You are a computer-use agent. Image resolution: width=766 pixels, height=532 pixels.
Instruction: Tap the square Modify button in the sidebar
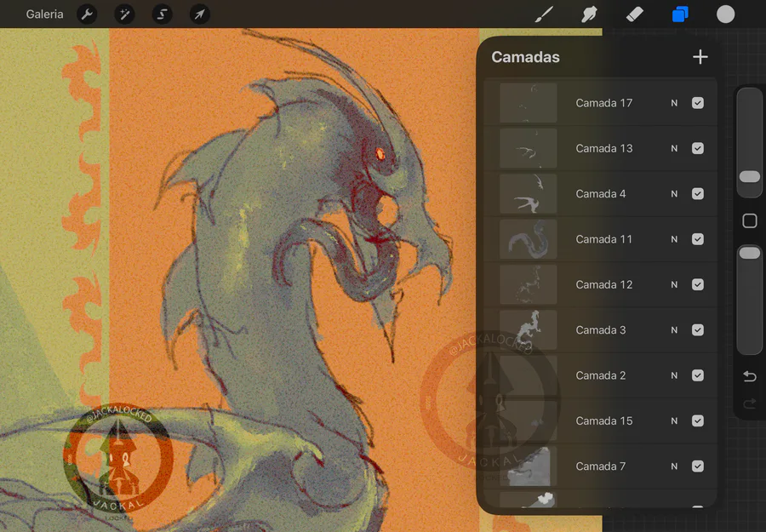click(x=750, y=220)
